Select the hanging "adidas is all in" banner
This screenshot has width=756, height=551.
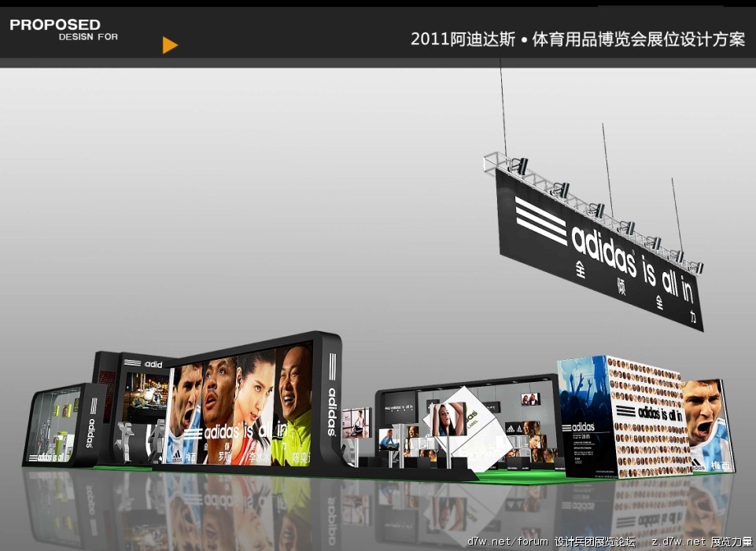(x=598, y=249)
